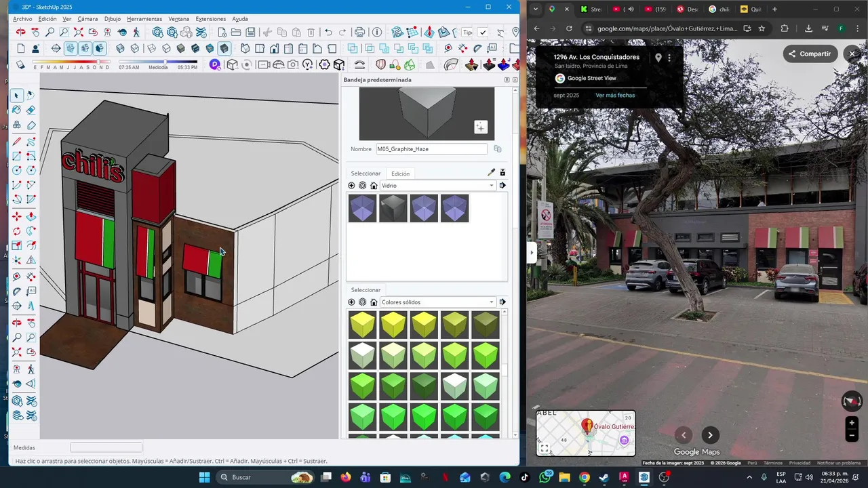Viewport: 868px width, 488px height.
Task: Click the Open folder icon in toolbar
Action: pyautogui.click(x=236, y=32)
